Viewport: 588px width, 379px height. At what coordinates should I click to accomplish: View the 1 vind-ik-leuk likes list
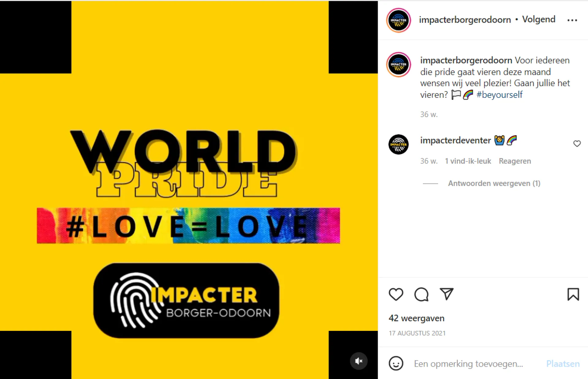point(468,161)
